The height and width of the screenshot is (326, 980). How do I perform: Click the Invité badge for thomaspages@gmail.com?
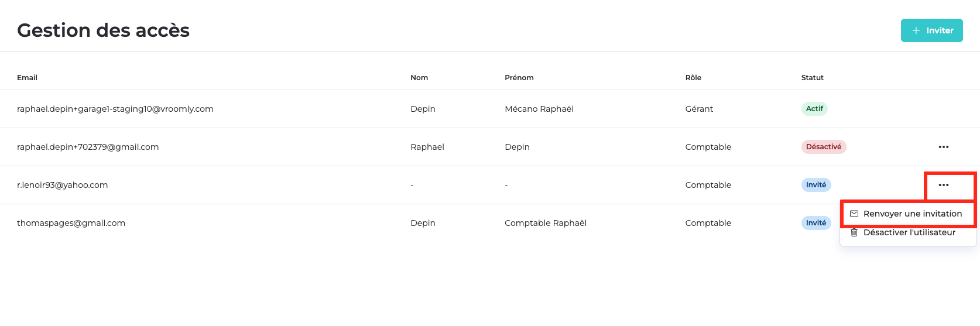816,223
